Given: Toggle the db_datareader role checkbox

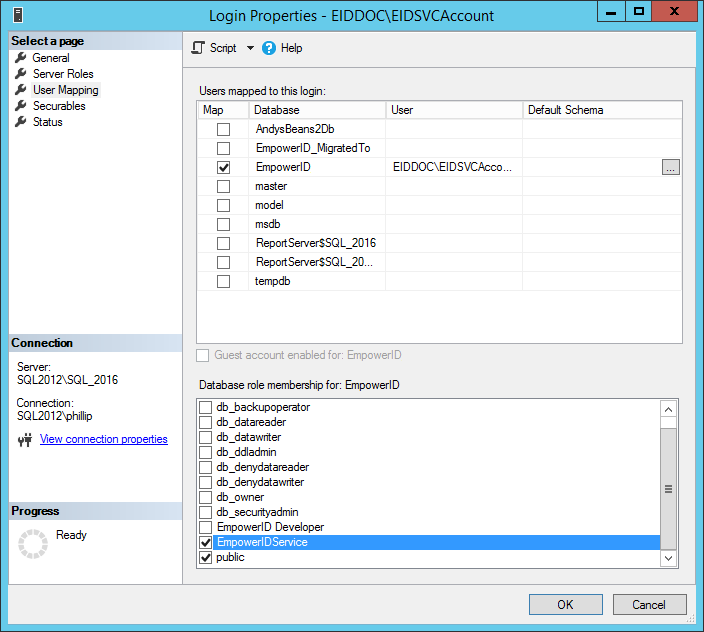Looking at the screenshot, I should tap(205, 422).
